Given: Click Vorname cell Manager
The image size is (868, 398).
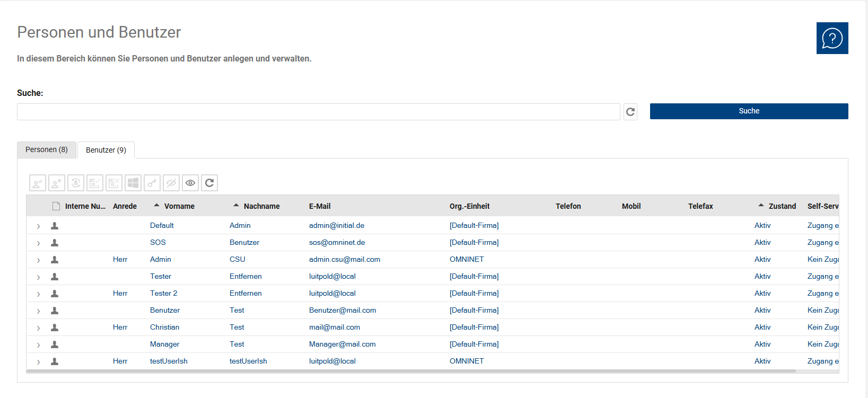Looking at the screenshot, I should 164,344.
